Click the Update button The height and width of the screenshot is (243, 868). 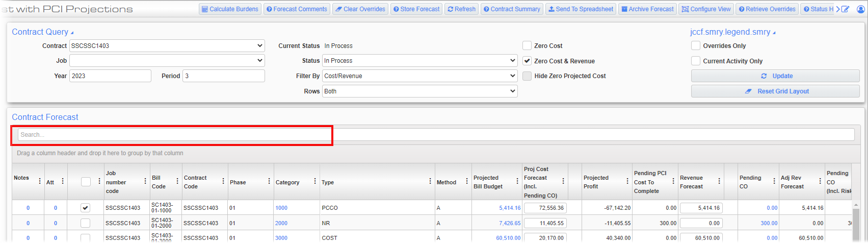pos(775,76)
